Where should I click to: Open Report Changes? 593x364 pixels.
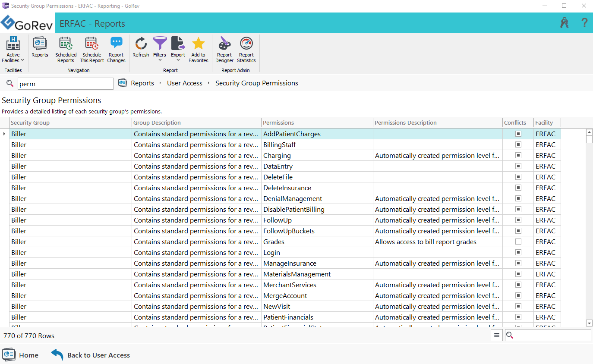coord(116,49)
